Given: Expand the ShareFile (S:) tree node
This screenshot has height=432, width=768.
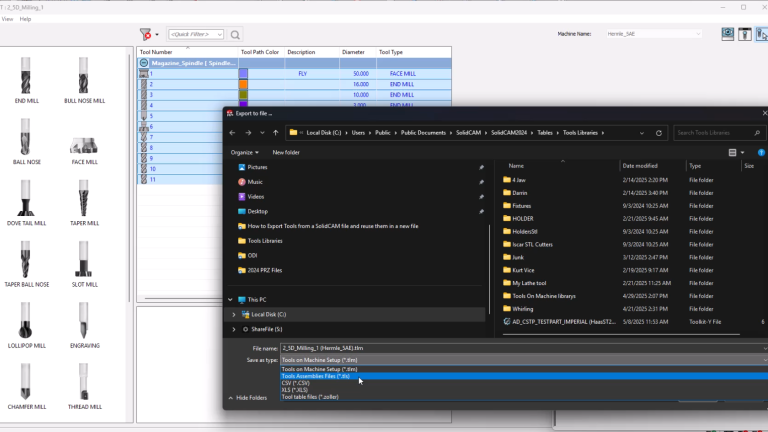Looking at the screenshot, I should pyautogui.click(x=234, y=329).
